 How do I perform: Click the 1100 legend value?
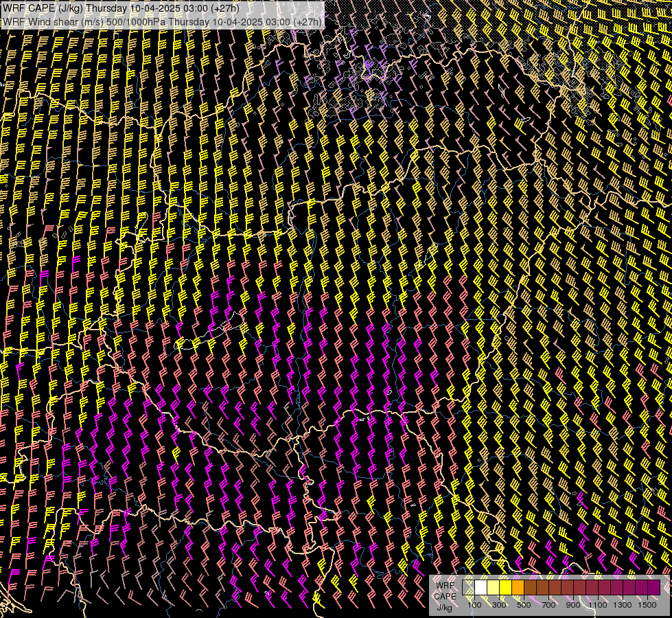point(597,605)
